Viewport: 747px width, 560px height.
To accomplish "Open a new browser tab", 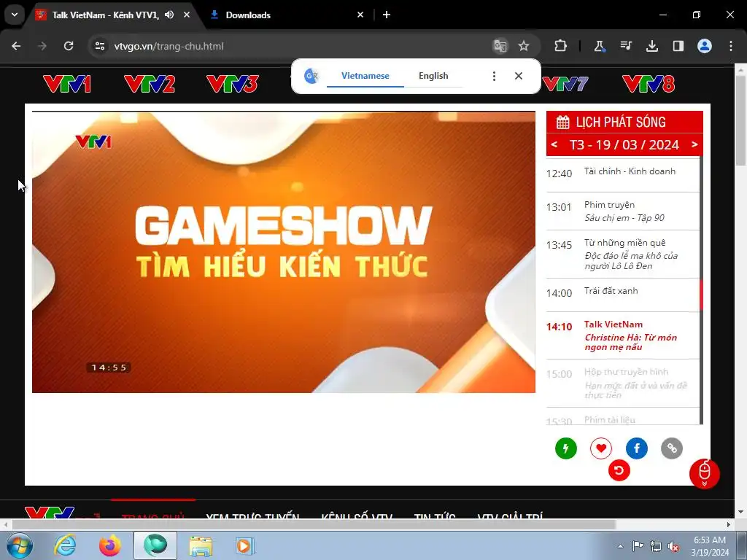I will [x=387, y=15].
